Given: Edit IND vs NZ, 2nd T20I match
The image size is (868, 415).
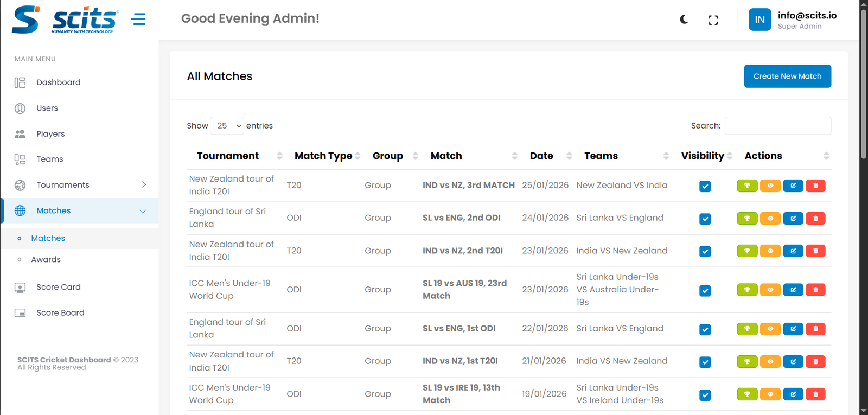Looking at the screenshot, I should 793,251.
